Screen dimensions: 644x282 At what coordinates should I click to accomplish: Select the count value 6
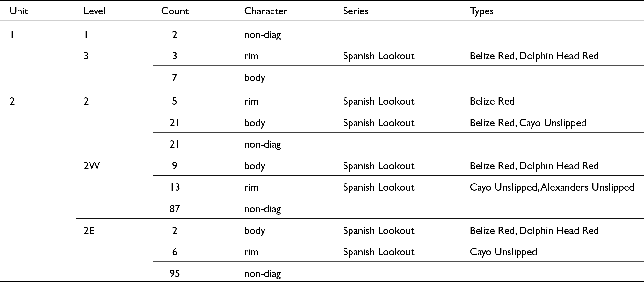(x=175, y=252)
